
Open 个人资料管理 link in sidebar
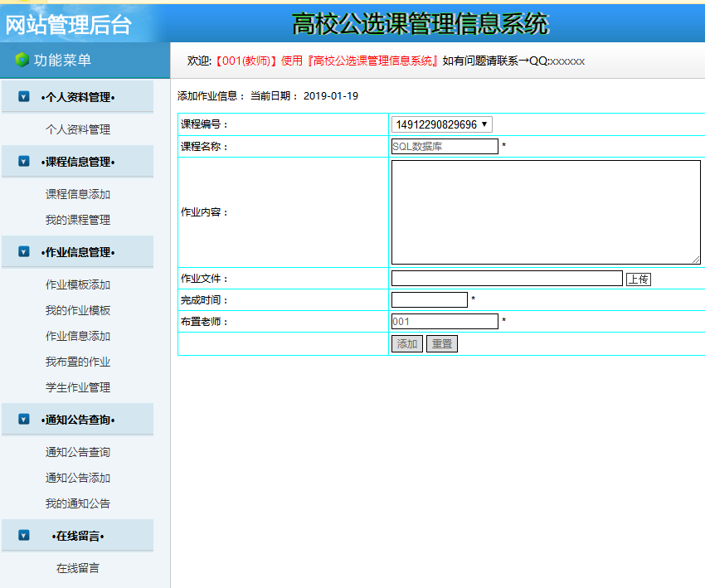(x=78, y=129)
